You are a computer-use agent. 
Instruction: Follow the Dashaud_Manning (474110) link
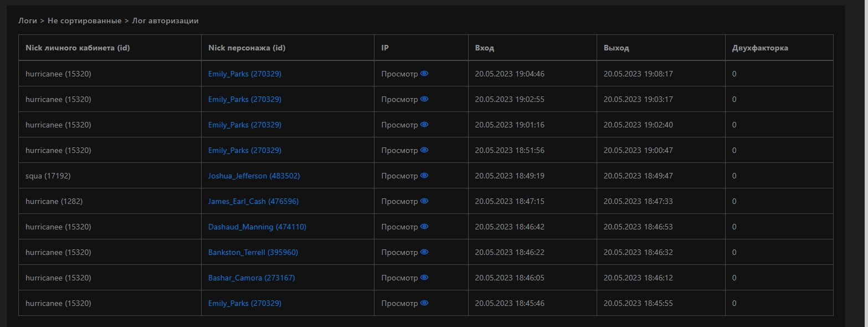point(257,227)
